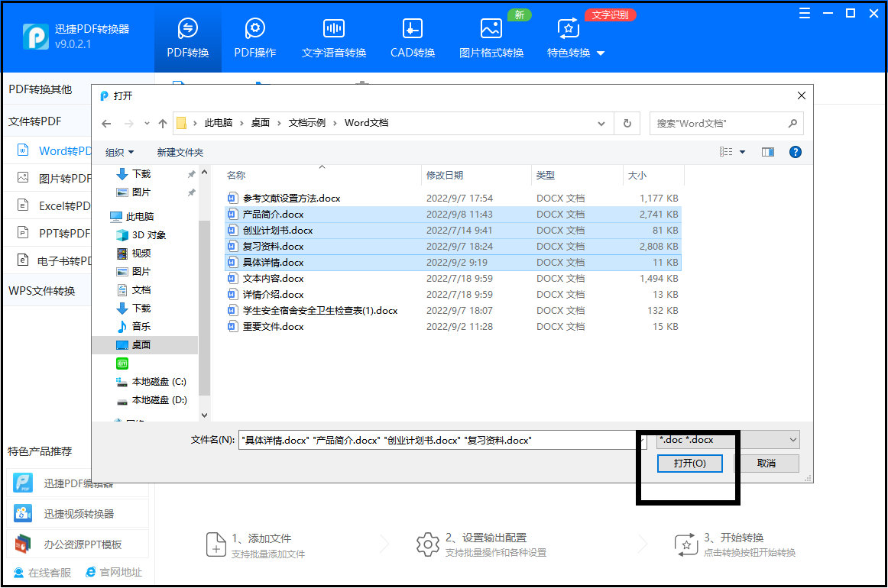The image size is (888, 588).
Task: Select file 产品简介.docx
Action: coord(453,214)
